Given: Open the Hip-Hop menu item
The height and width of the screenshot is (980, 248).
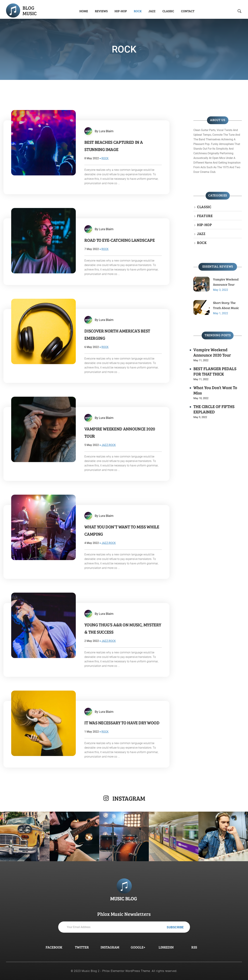Looking at the screenshot, I should click(121, 11).
